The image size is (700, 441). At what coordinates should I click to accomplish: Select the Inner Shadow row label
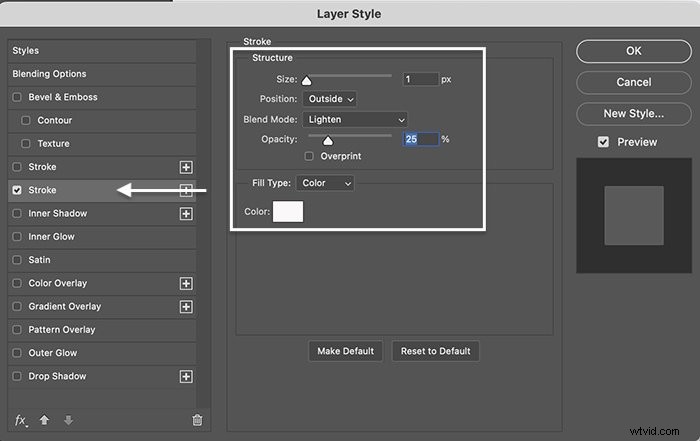tap(58, 213)
